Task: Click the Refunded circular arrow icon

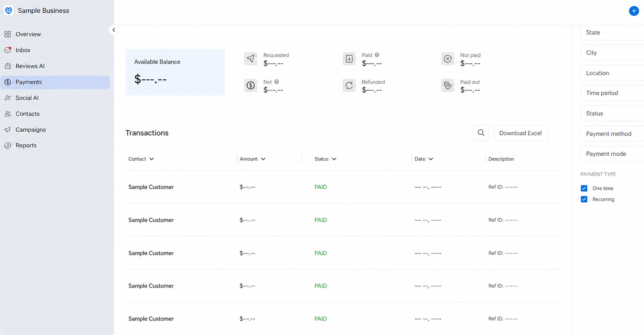Action: pos(349,85)
